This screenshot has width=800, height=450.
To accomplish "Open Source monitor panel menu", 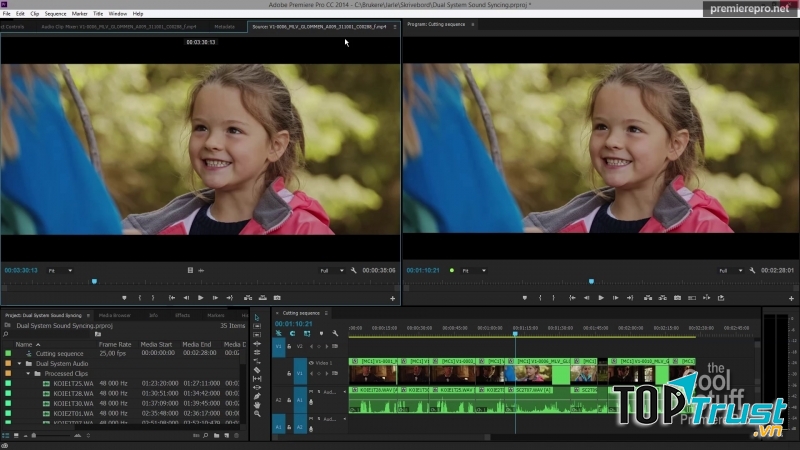I will (x=394, y=27).
